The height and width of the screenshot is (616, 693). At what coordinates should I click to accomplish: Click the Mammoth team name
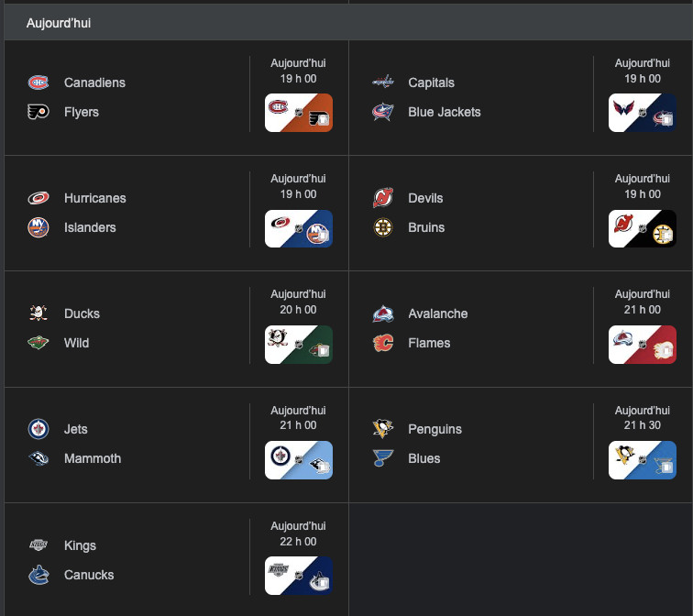(x=93, y=458)
